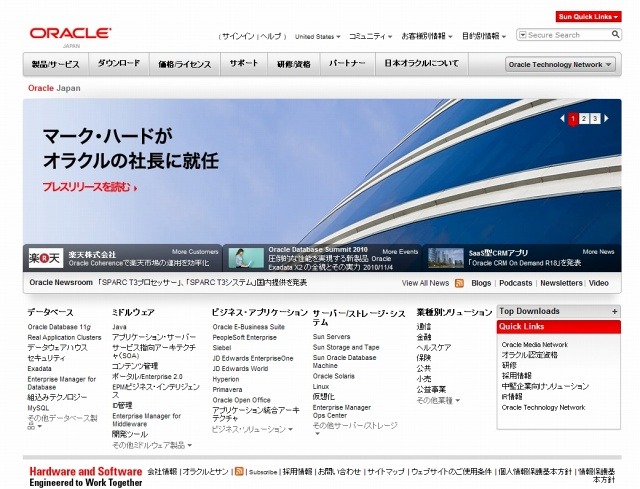Screen dimensions: 640x489
Task: Click More Customers link
Action: (x=195, y=252)
